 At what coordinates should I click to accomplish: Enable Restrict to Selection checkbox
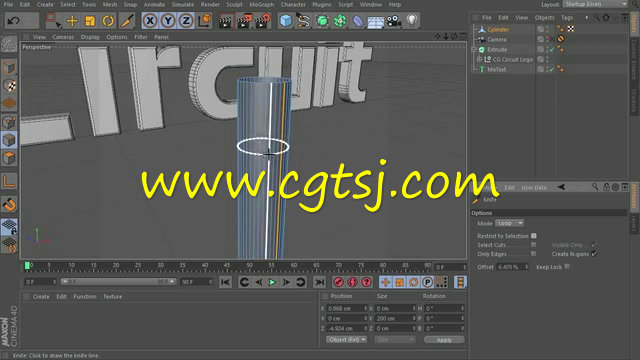click(x=533, y=236)
